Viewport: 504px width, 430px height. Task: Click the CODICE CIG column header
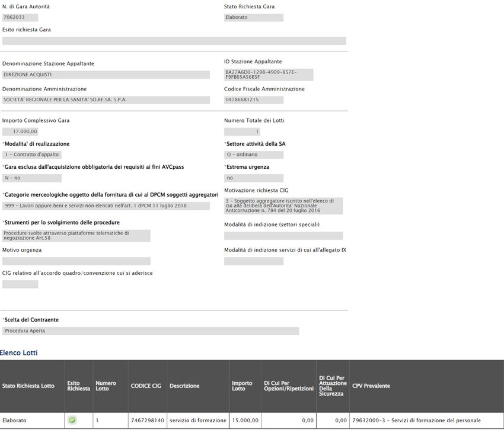(146, 386)
